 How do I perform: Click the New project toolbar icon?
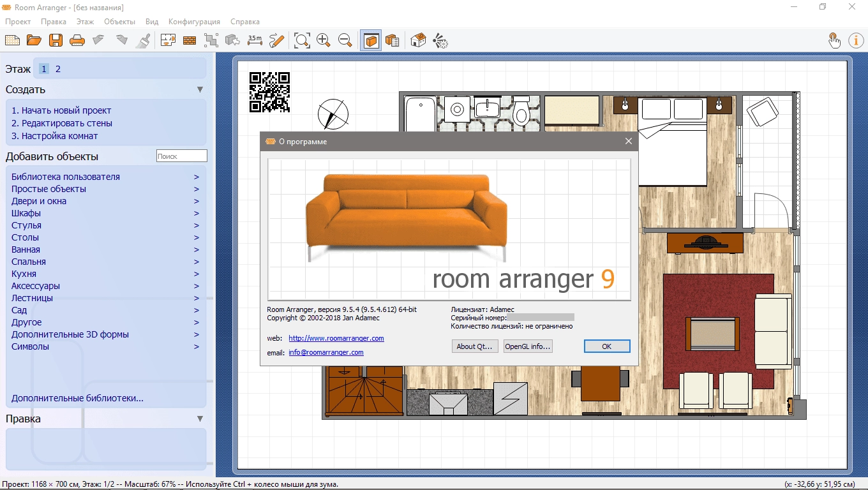click(12, 40)
